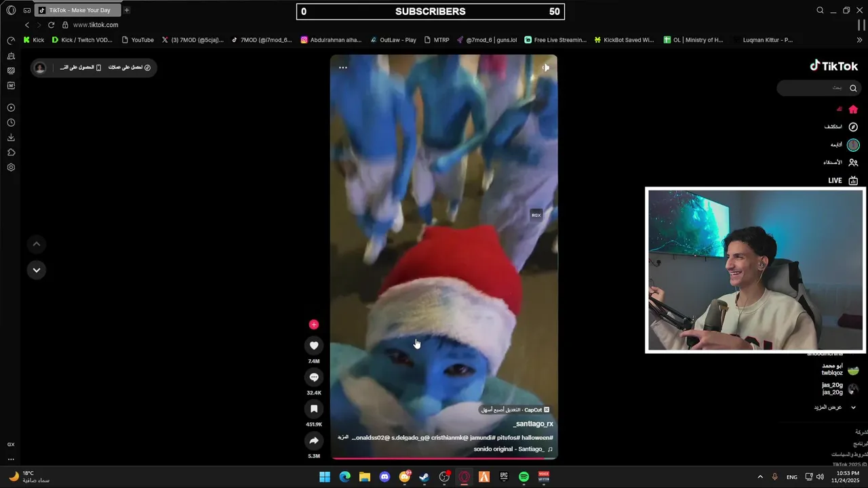This screenshot has width=868, height=488.
Task: Click the www.tiktok.com address bar
Action: [x=96, y=25]
